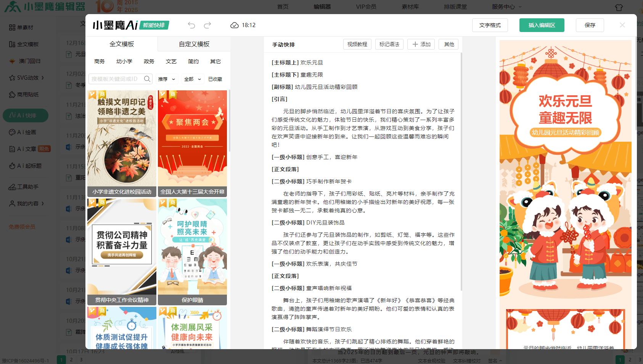
Task: Click the VIP会员 nav item
Action: point(366,7)
